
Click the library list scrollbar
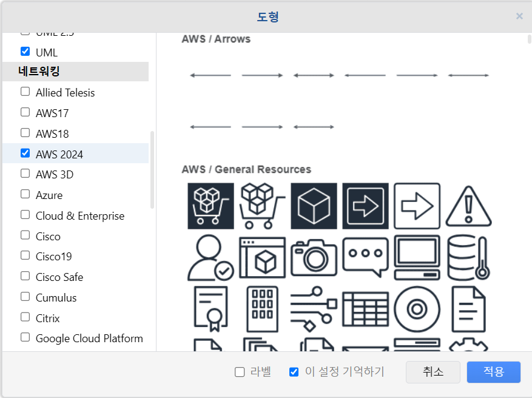click(x=152, y=170)
